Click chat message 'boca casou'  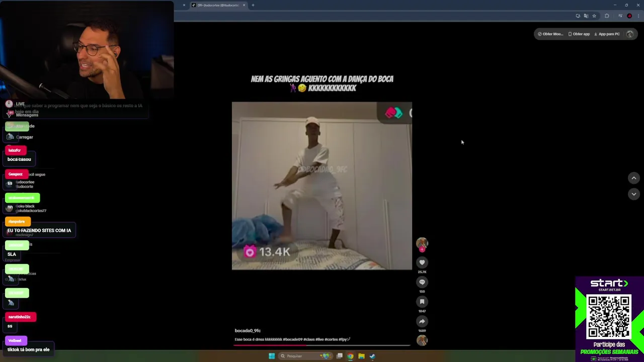click(x=19, y=159)
